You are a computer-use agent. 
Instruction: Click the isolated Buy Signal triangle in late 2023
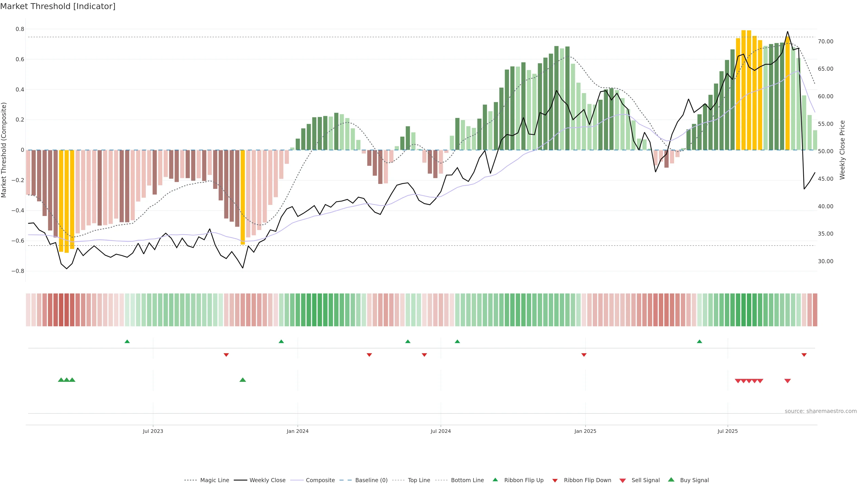point(243,380)
